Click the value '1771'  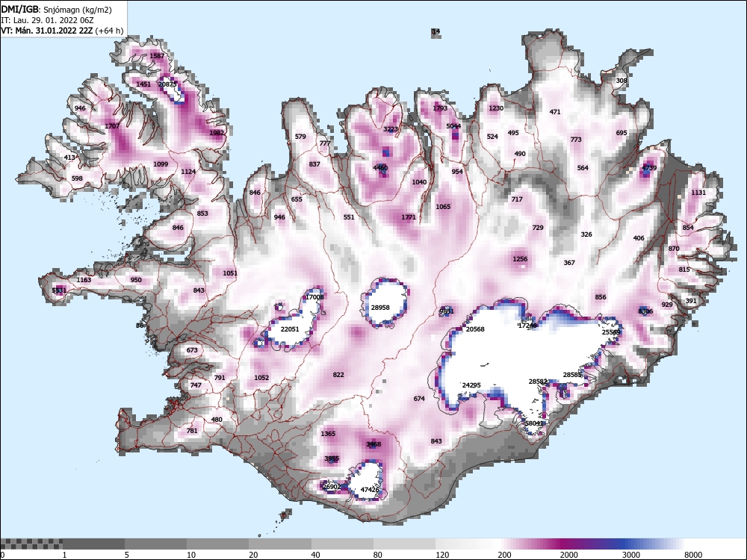(409, 217)
